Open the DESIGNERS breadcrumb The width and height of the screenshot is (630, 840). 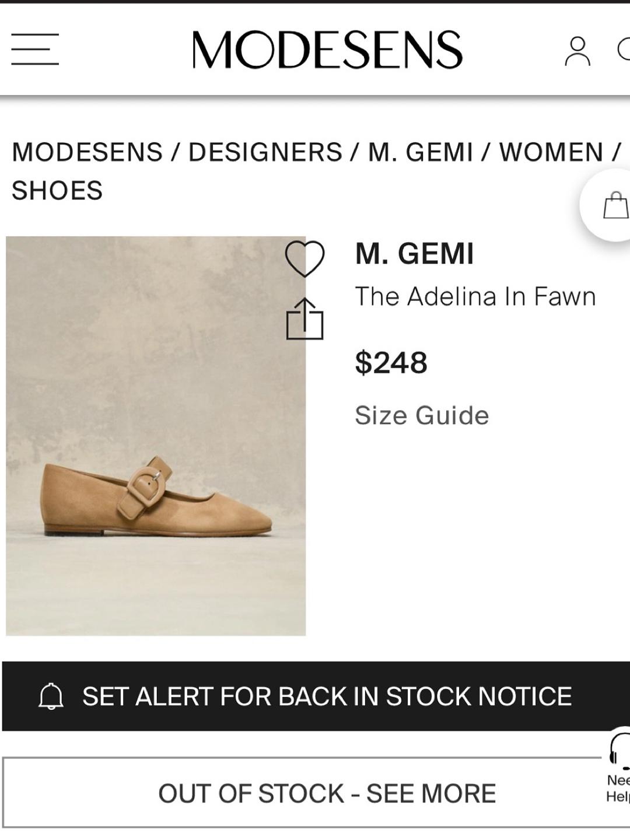click(265, 152)
